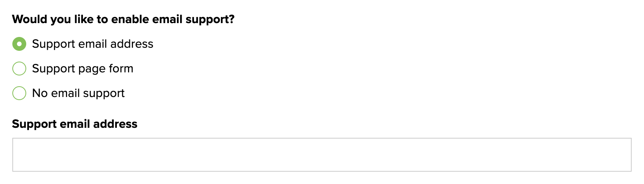
Task: Click the word "form" in the second option
Action: pos(121,69)
